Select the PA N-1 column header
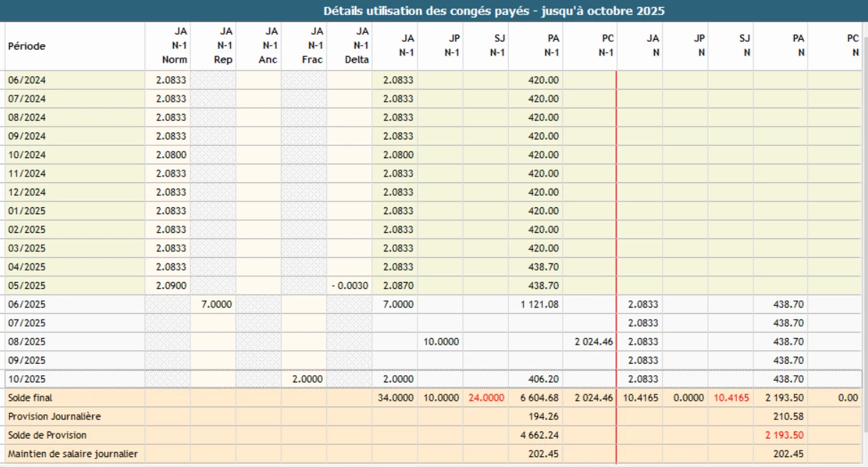 pos(536,46)
